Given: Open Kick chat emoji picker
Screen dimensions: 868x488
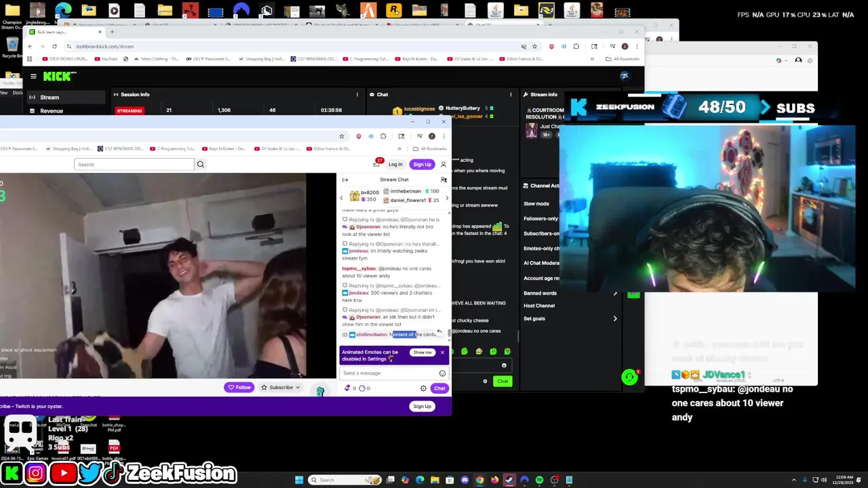Looking at the screenshot, I should click(504, 365).
